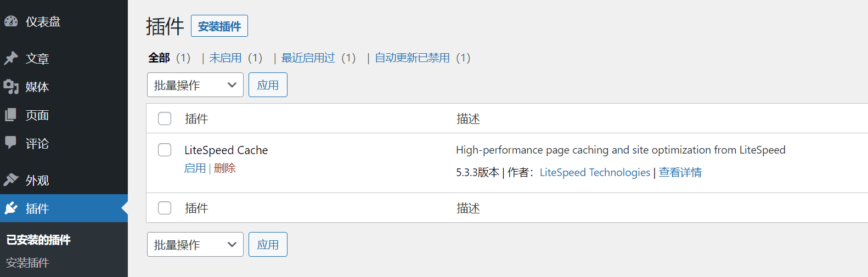Click the 评论 comment bubble icon

[x=11, y=143]
